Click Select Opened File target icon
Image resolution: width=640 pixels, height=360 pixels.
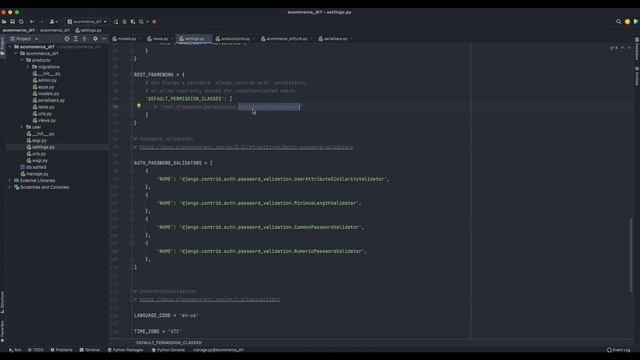(x=67, y=39)
